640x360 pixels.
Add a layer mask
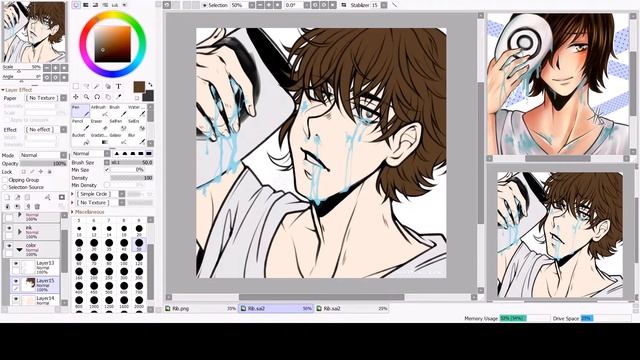coord(62,198)
